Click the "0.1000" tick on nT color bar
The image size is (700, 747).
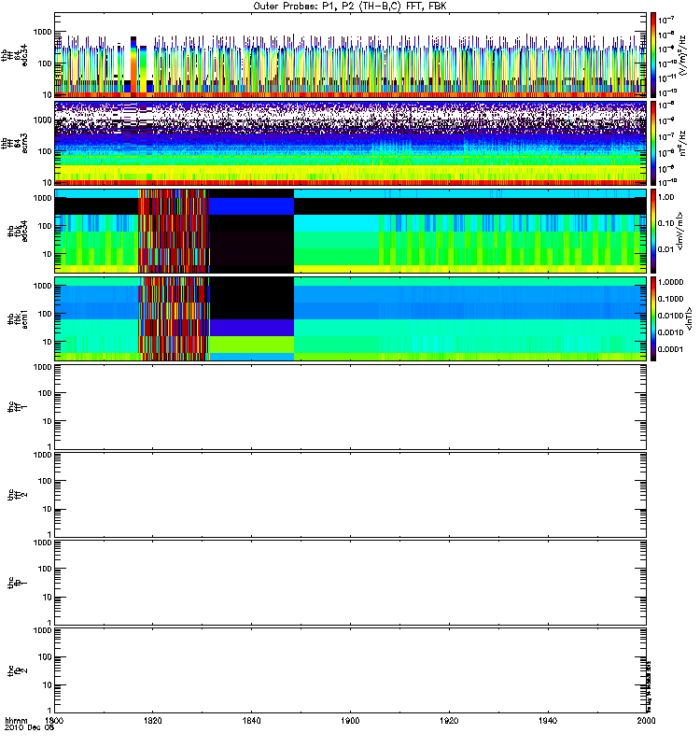pos(670,299)
